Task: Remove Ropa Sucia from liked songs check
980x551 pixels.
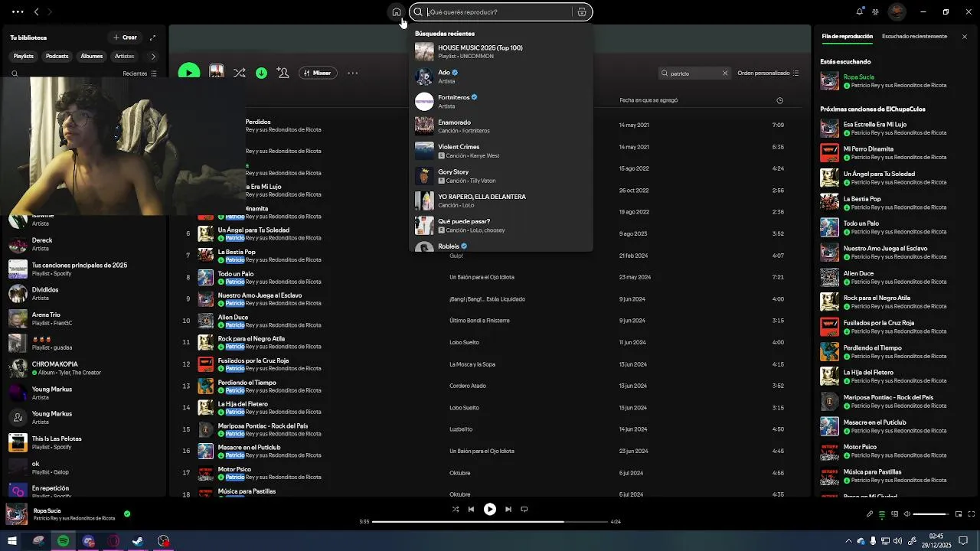Action: 127,514
